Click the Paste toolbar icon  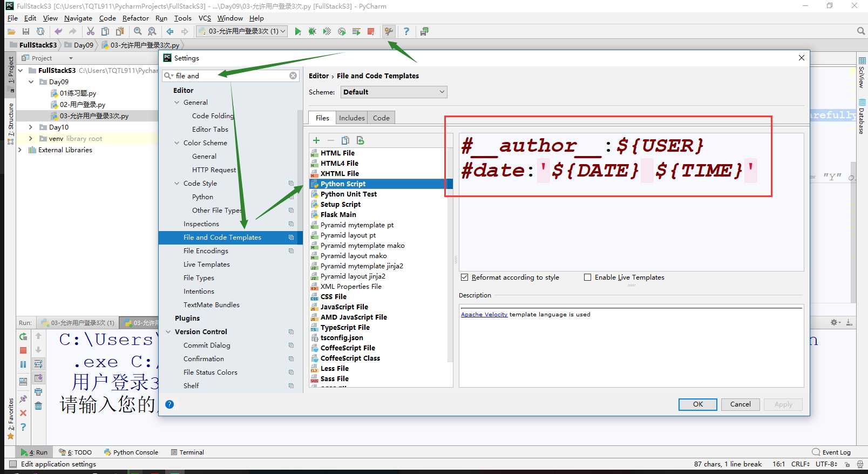point(120,31)
